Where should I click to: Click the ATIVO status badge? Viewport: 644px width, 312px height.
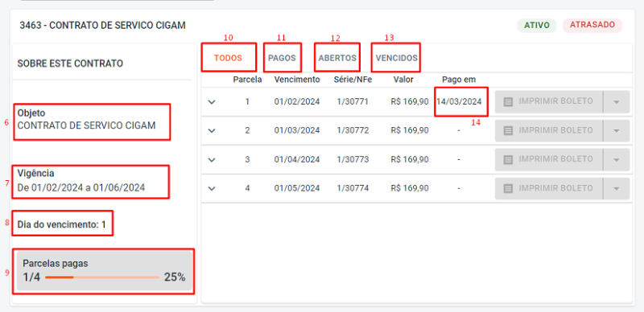point(537,25)
